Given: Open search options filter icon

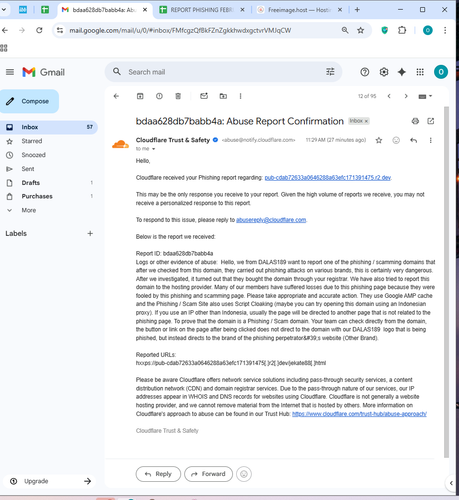Looking at the screenshot, I should tap(330, 72).
